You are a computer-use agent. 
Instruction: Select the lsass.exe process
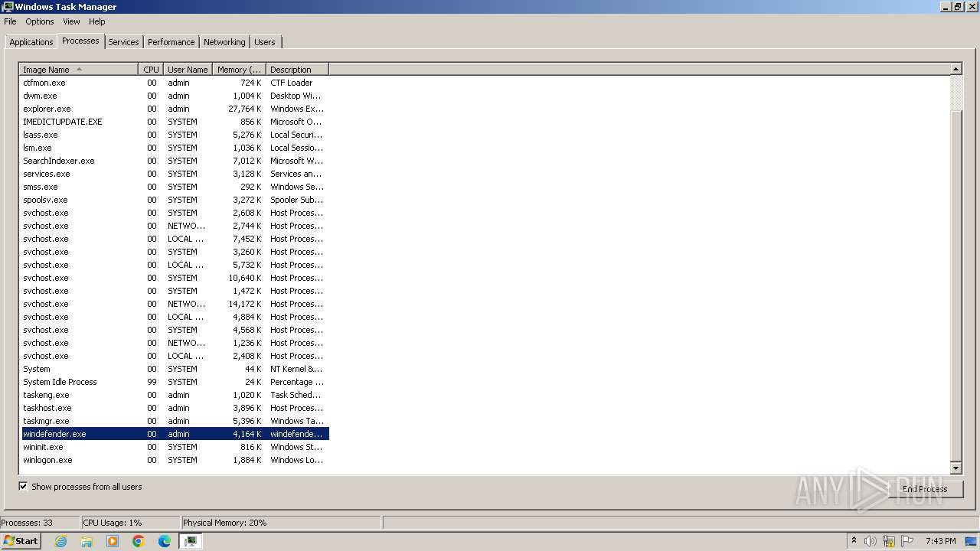coord(175,135)
